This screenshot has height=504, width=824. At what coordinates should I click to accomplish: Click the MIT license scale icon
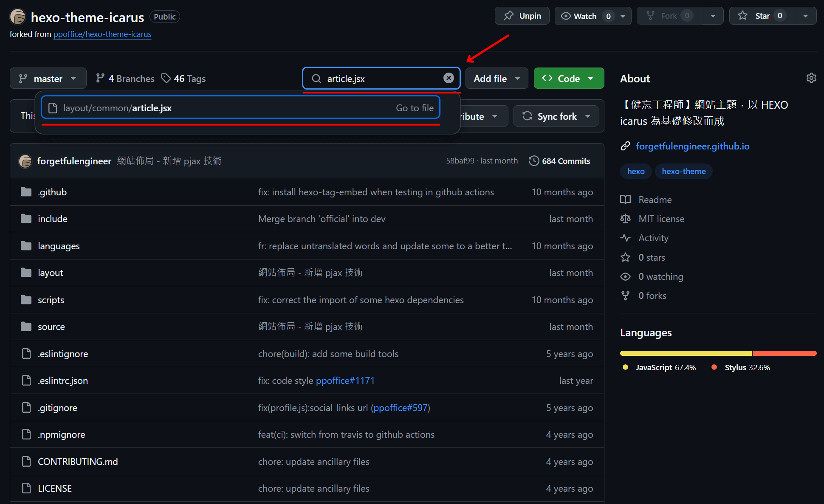pos(625,219)
